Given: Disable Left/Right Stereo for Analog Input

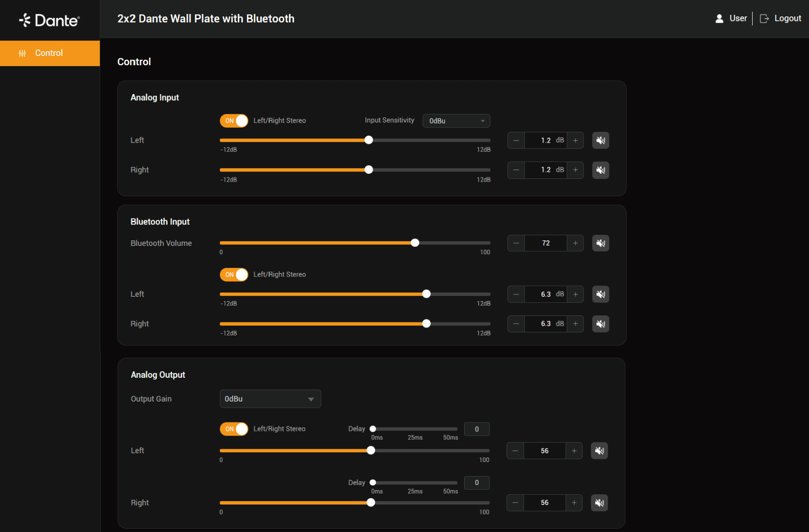Looking at the screenshot, I should point(233,120).
